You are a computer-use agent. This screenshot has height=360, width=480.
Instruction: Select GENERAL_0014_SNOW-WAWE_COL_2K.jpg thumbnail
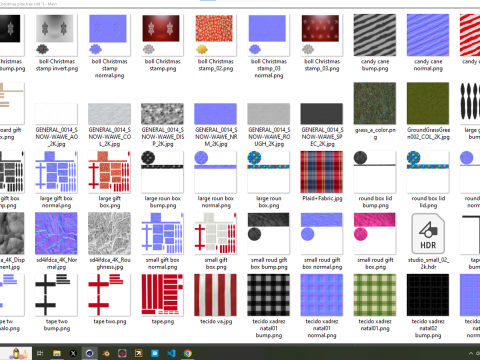point(109,114)
